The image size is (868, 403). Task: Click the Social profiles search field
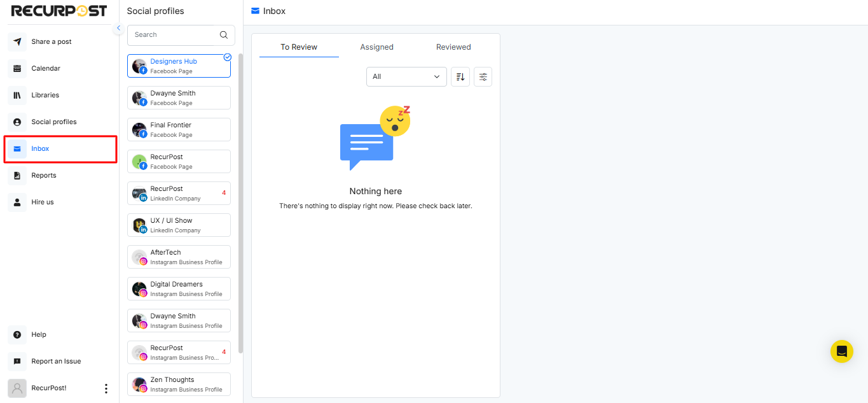181,35
